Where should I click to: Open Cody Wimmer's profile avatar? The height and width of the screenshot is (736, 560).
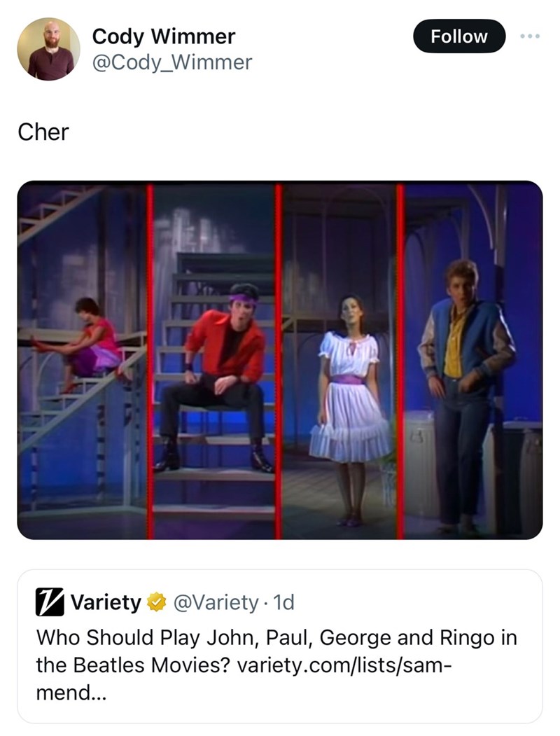(x=48, y=49)
